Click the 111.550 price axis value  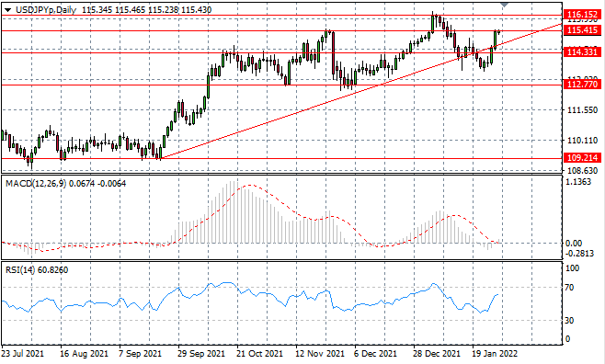point(582,110)
